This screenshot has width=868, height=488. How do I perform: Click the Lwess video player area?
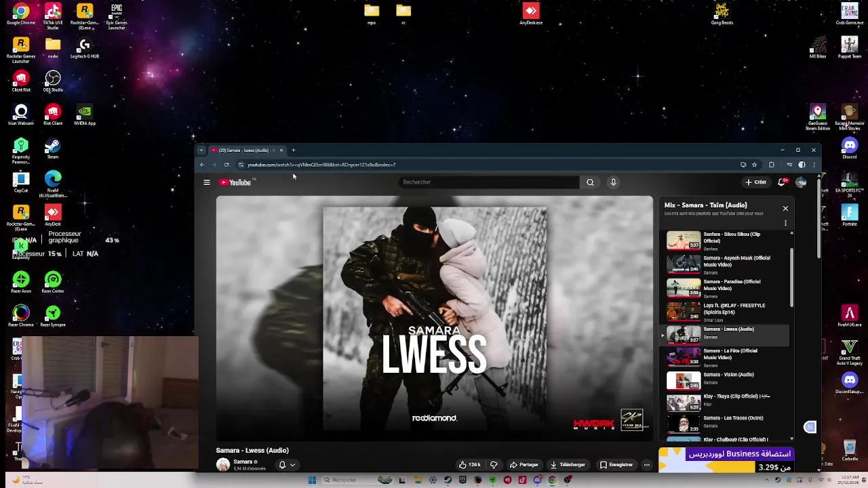(435, 319)
